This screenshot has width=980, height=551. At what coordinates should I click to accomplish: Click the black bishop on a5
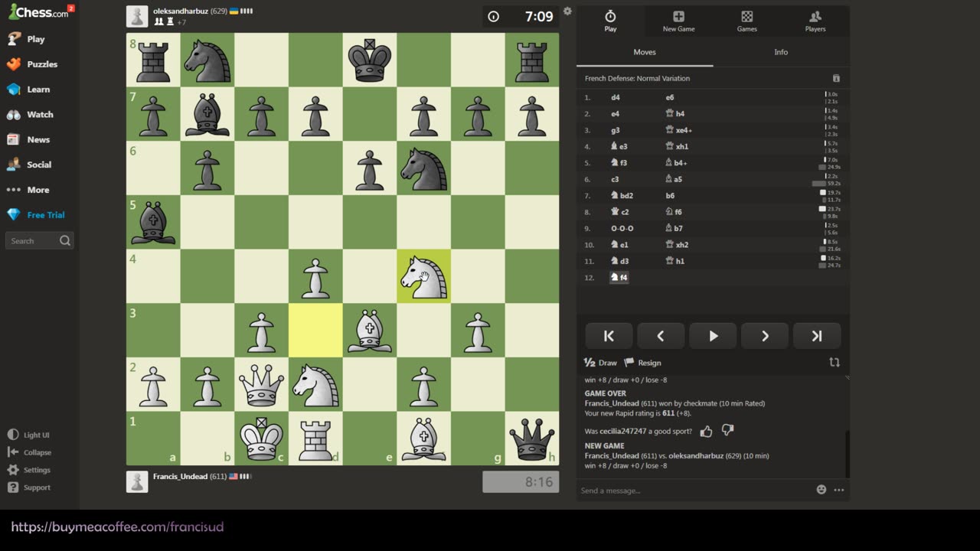click(x=153, y=222)
